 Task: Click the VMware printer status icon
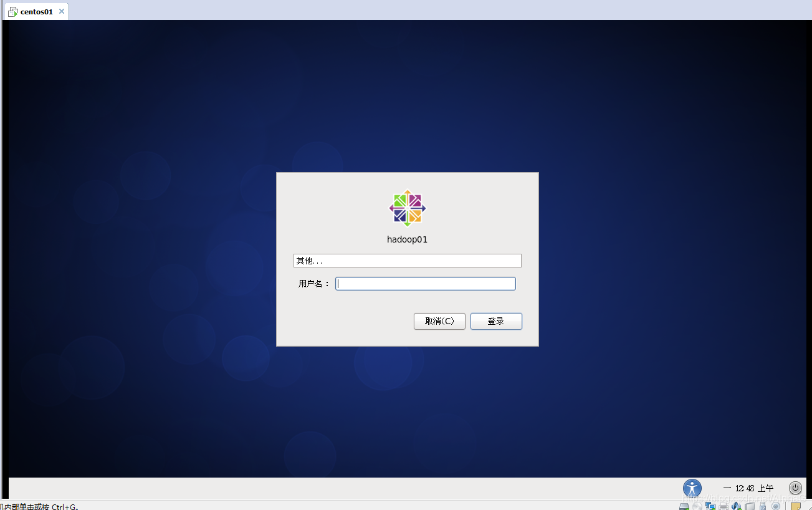(724, 506)
